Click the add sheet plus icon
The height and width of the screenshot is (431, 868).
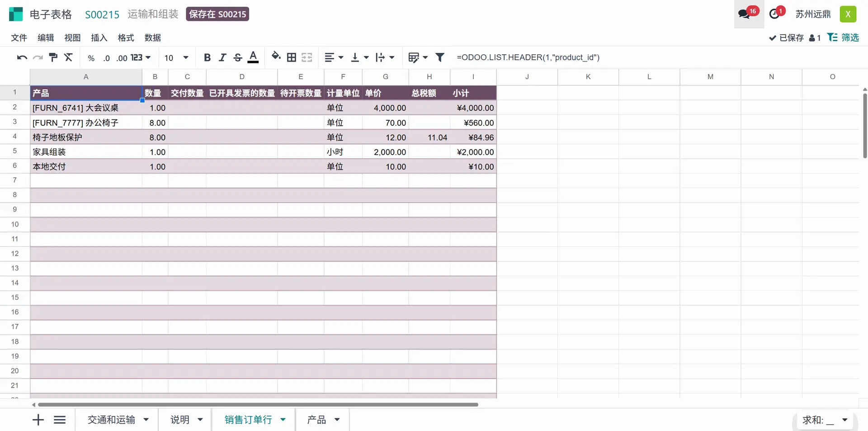point(38,420)
